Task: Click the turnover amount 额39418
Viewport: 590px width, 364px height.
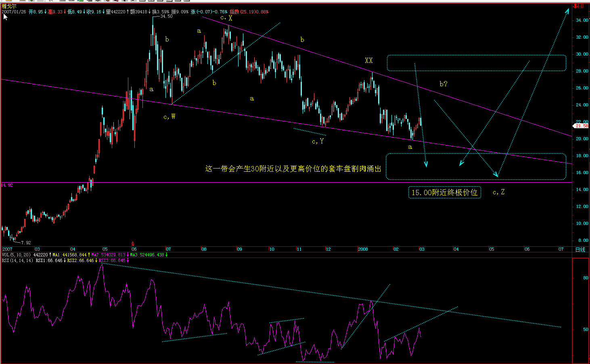Action: pos(138,12)
